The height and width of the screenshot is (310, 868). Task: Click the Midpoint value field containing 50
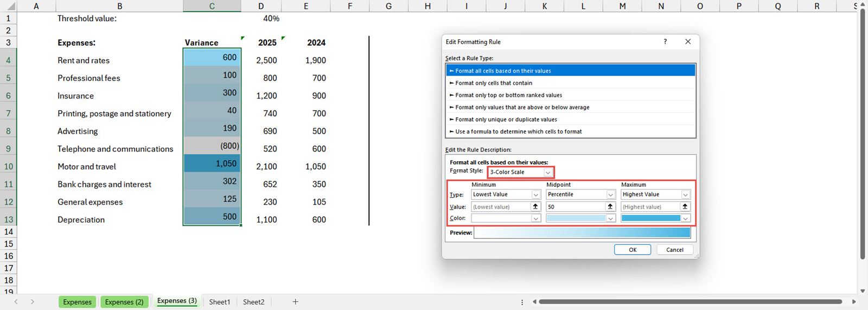click(576, 207)
